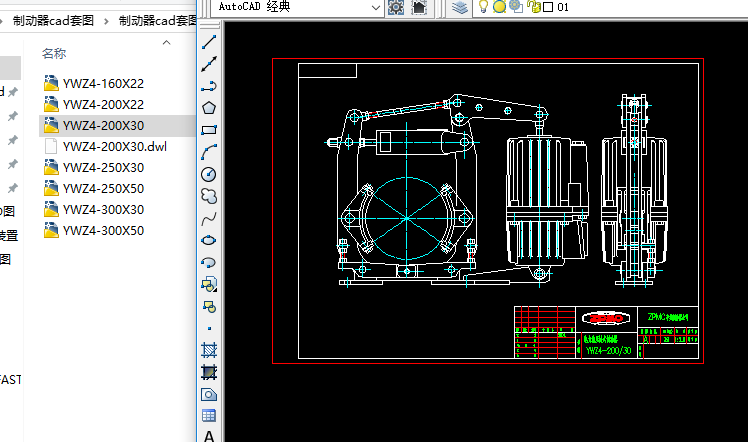Select the Circle tool
The height and width of the screenshot is (442, 748).
(x=209, y=174)
